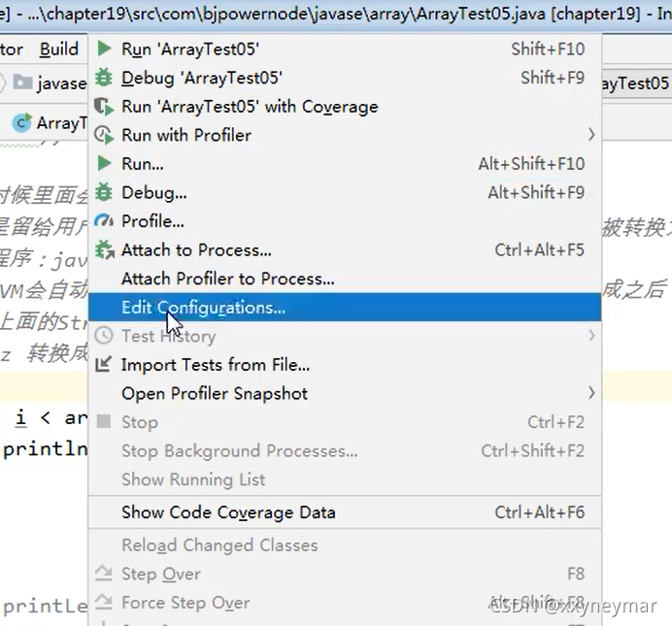The height and width of the screenshot is (626, 672).
Task: Click the Import Tests from File icon
Action: (x=103, y=364)
